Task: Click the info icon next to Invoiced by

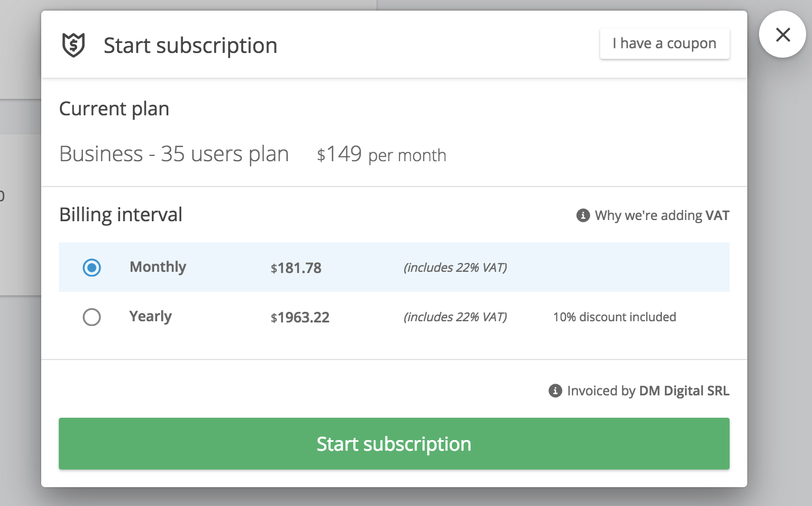Action: click(555, 391)
